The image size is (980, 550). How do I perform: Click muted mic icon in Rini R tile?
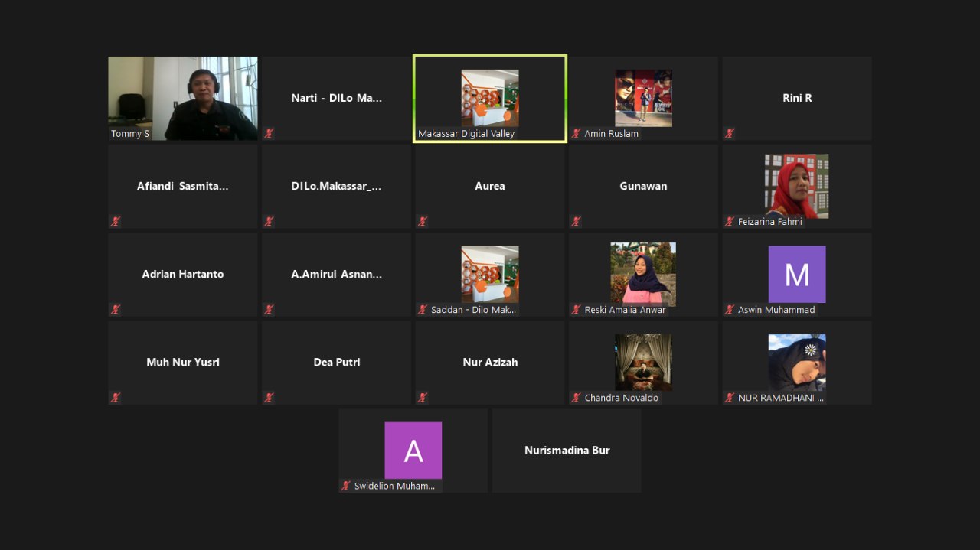click(x=729, y=133)
